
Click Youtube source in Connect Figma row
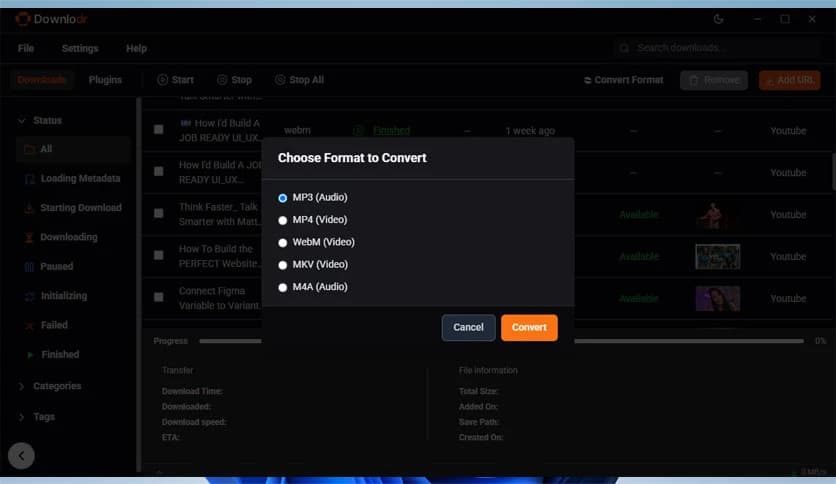pos(788,299)
